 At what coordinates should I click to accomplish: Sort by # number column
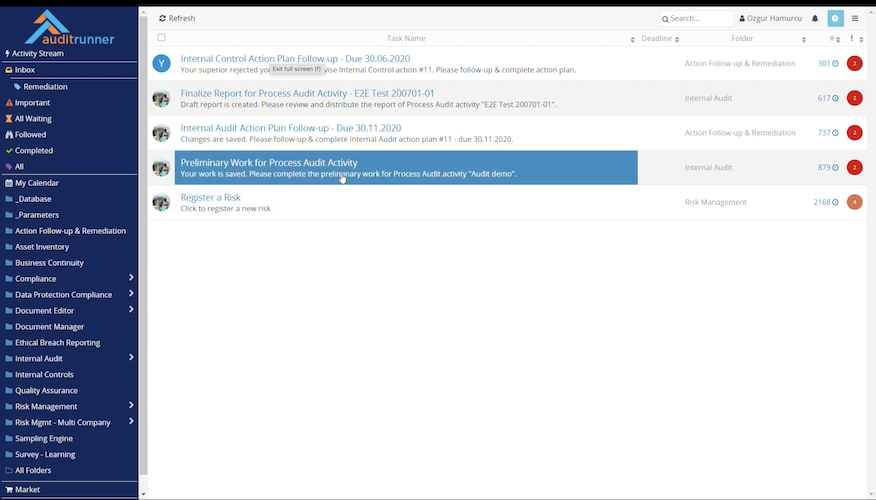[835, 39]
